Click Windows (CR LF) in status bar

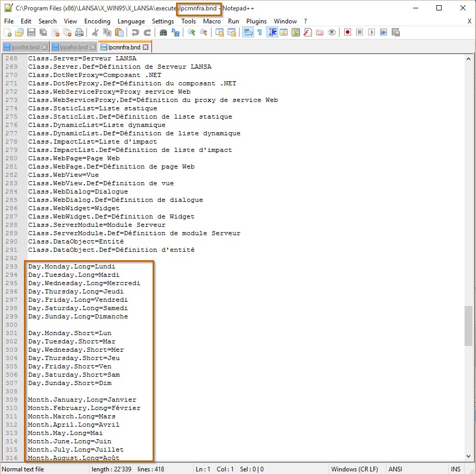tap(354, 469)
